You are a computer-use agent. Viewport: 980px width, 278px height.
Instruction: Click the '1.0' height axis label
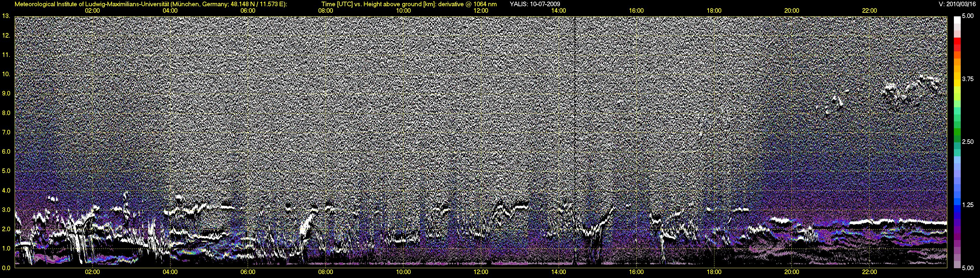click(x=6, y=248)
